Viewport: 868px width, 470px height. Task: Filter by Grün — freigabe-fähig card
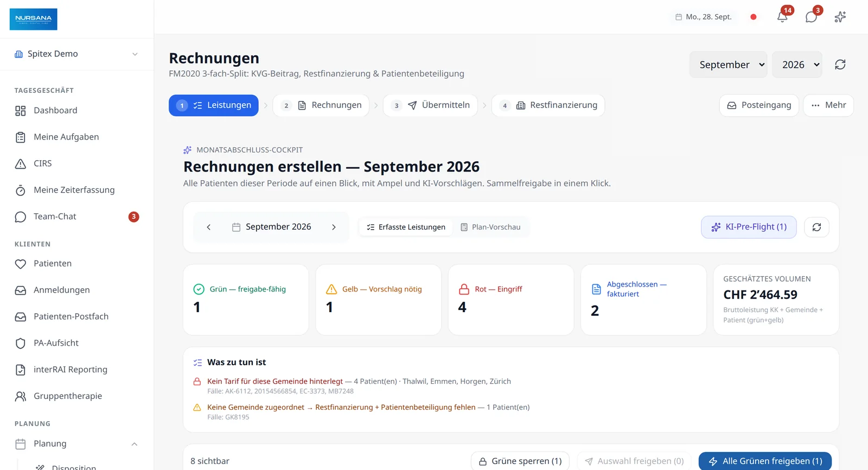click(x=246, y=300)
